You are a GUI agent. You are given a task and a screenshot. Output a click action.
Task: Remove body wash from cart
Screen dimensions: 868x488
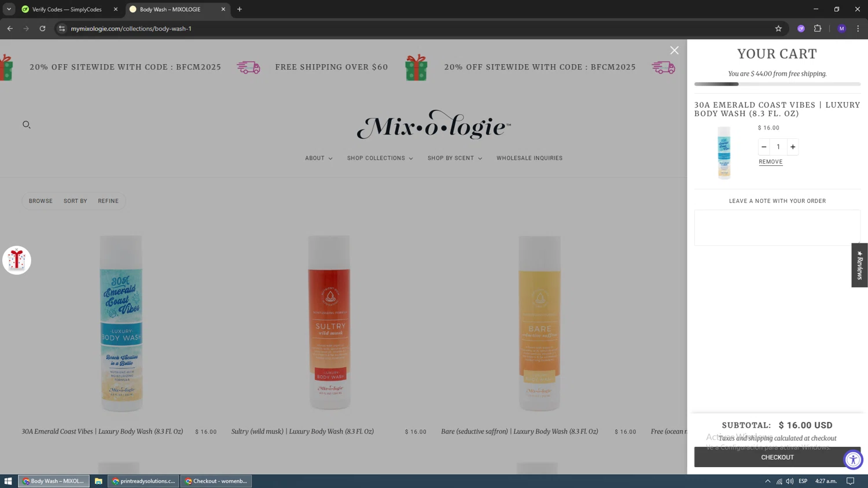tap(771, 162)
